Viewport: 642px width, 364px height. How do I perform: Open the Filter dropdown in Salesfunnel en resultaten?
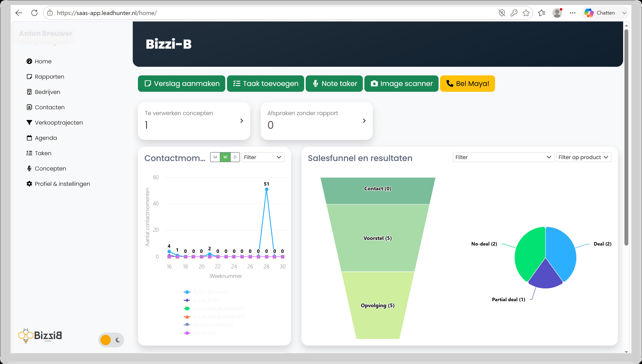pyautogui.click(x=504, y=157)
